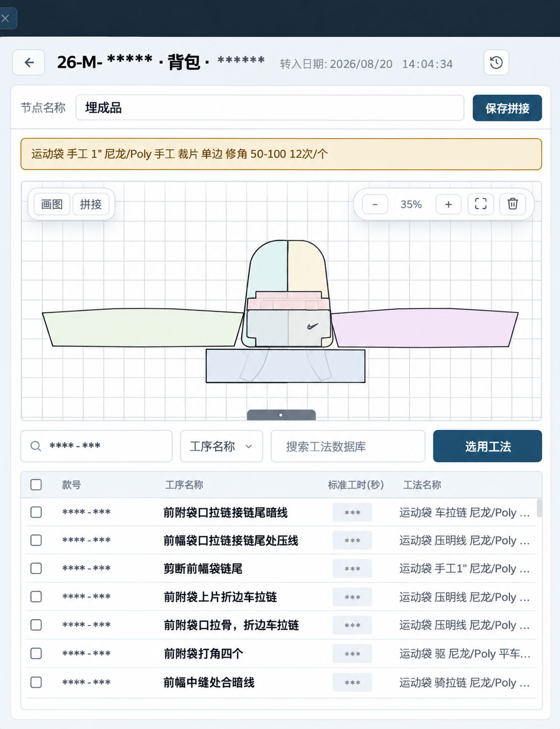The width and height of the screenshot is (560, 729).
Task: Check row 前附袋打角四个
Action: coord(36,653)
